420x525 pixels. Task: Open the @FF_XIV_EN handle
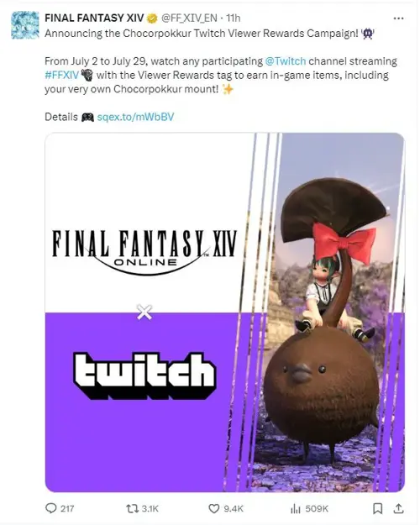[189, 18]
